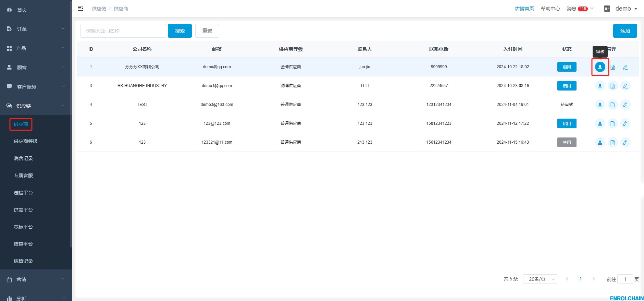Screen dimensions: 644x301
Task: Open 供需平台 submenu item
Action: coord(23,210)
